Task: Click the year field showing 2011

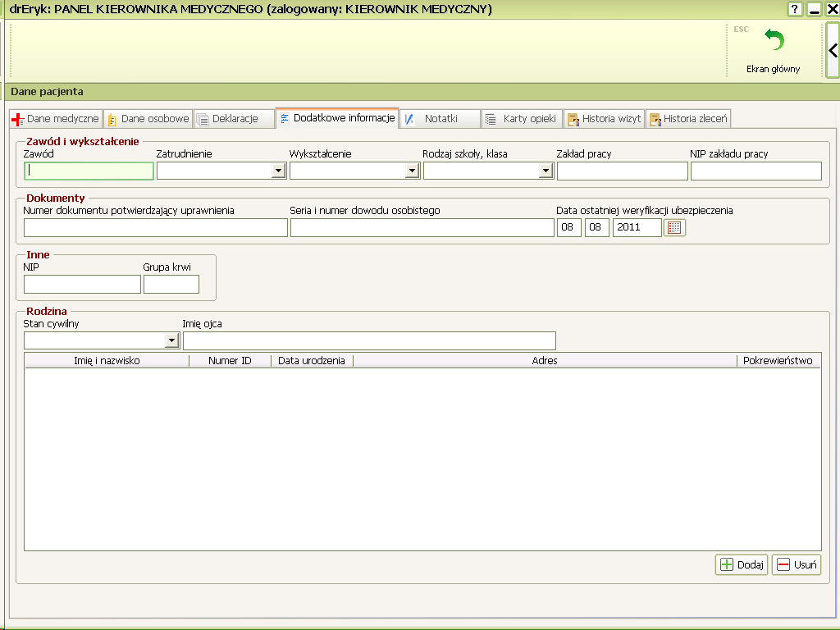Action: point(637,228)
